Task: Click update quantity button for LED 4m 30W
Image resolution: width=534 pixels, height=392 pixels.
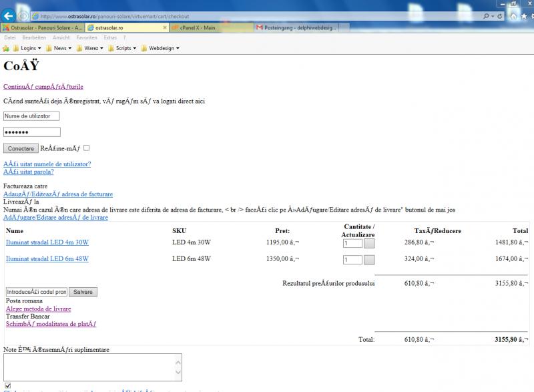Action: click(369, 244)
